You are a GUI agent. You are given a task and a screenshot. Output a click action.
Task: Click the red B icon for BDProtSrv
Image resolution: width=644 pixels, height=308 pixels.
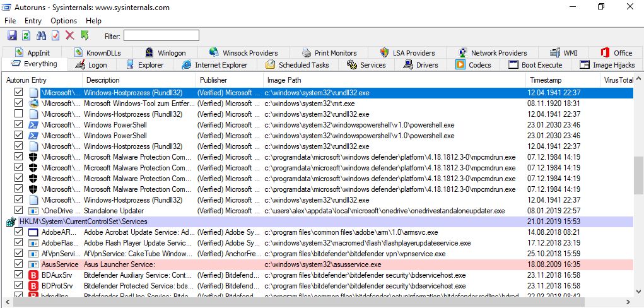33,286
